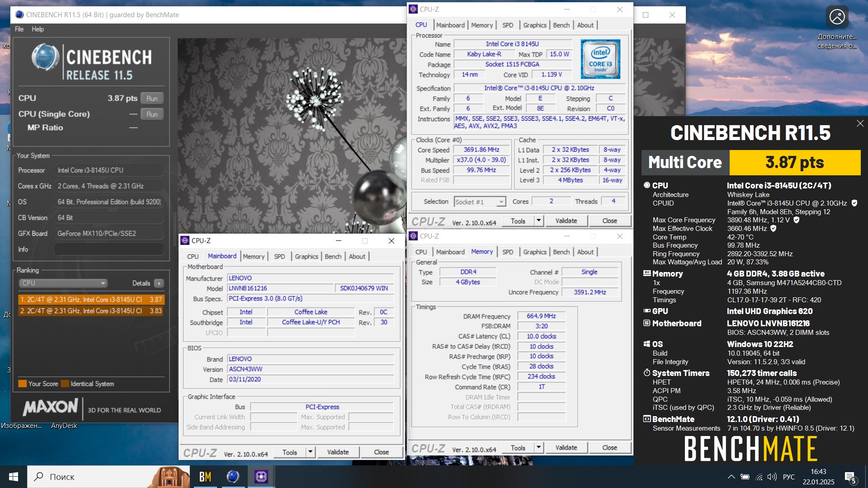Open the Help menu in Cinebench

tap(38, 29)
